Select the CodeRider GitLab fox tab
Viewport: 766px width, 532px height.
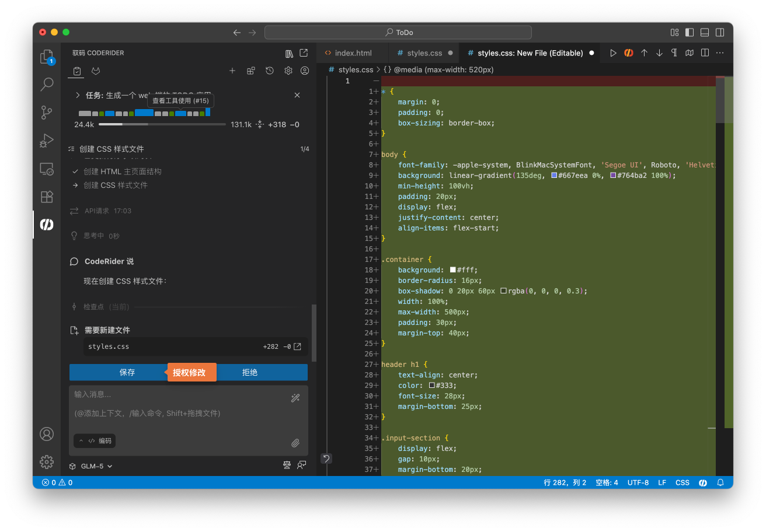click(x=95, y=71)
